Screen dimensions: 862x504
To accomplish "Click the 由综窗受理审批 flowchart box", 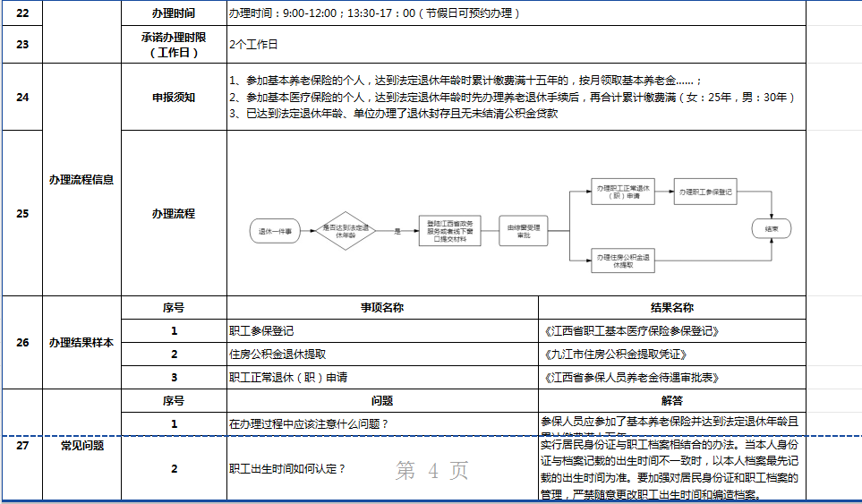I will [525, 230].
